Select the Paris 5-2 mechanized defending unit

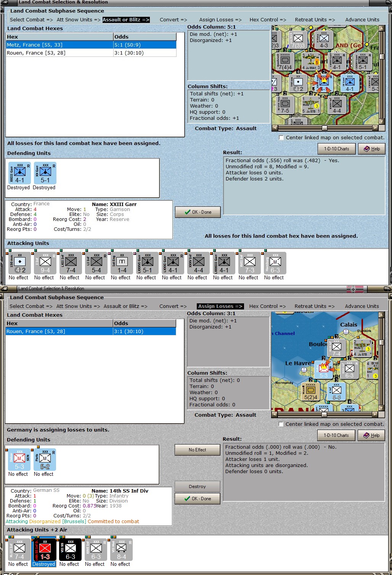pos(45,460)
